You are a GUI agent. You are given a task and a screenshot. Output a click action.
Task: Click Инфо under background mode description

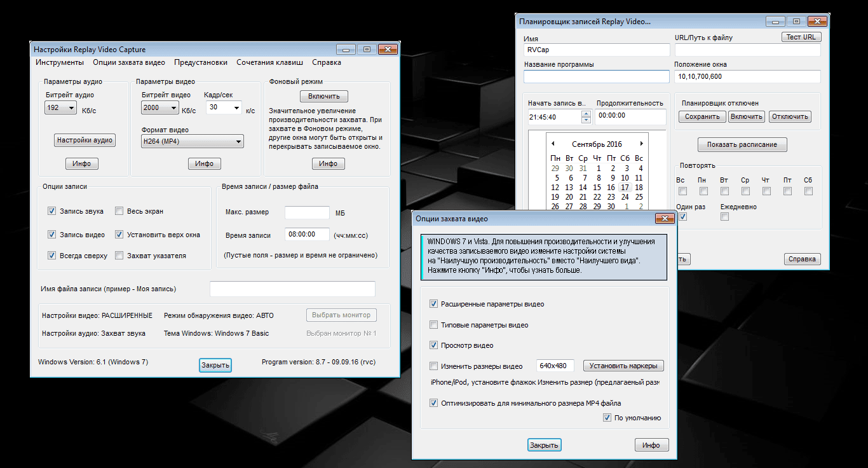click(x=328, y=164)
